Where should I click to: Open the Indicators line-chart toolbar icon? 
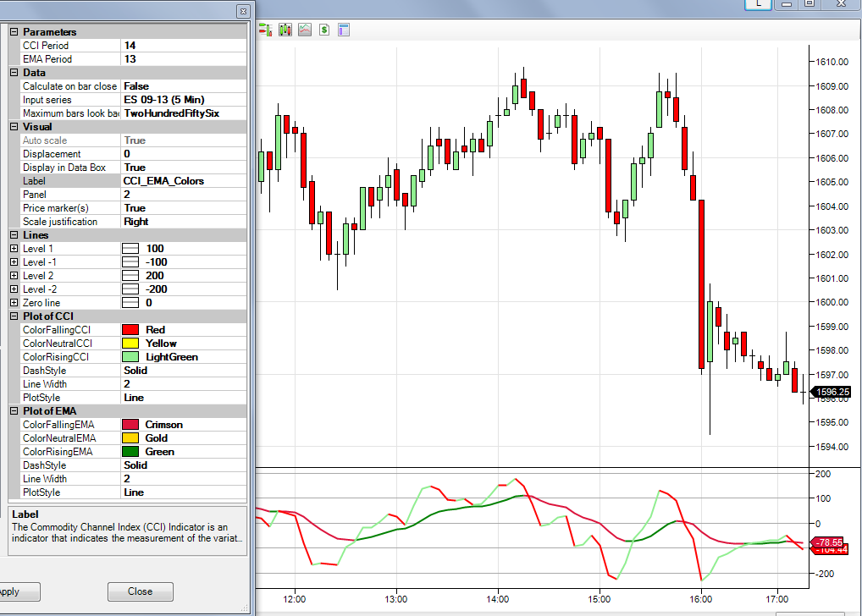pyautogui.click(x=305, y=30)
